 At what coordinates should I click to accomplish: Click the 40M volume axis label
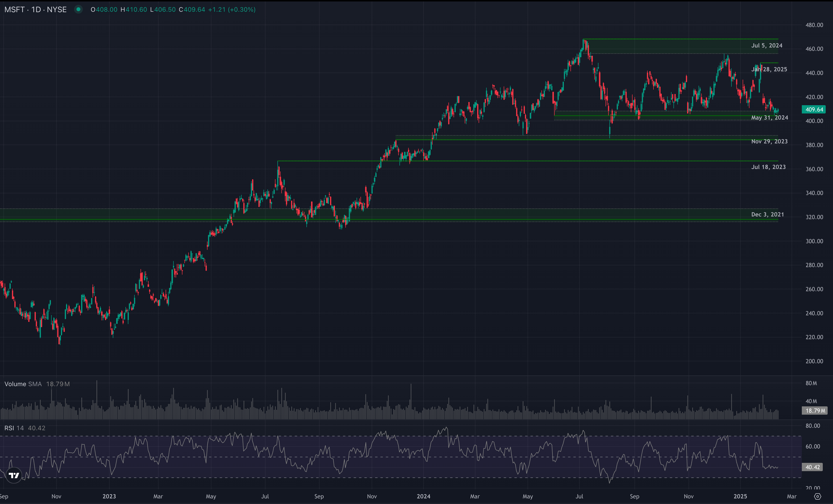(x=811, y=401)
